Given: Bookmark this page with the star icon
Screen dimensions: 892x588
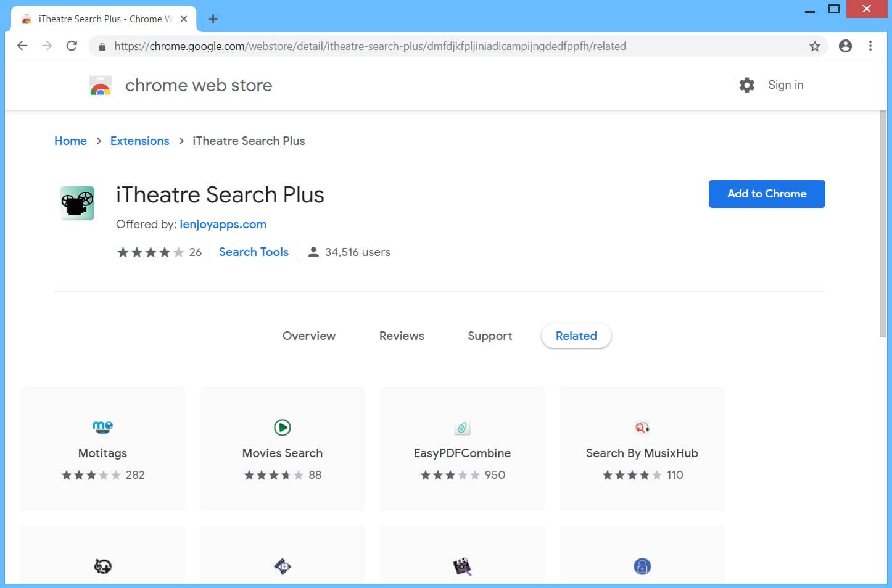Looking at the screenshot, I should point(815,46).
